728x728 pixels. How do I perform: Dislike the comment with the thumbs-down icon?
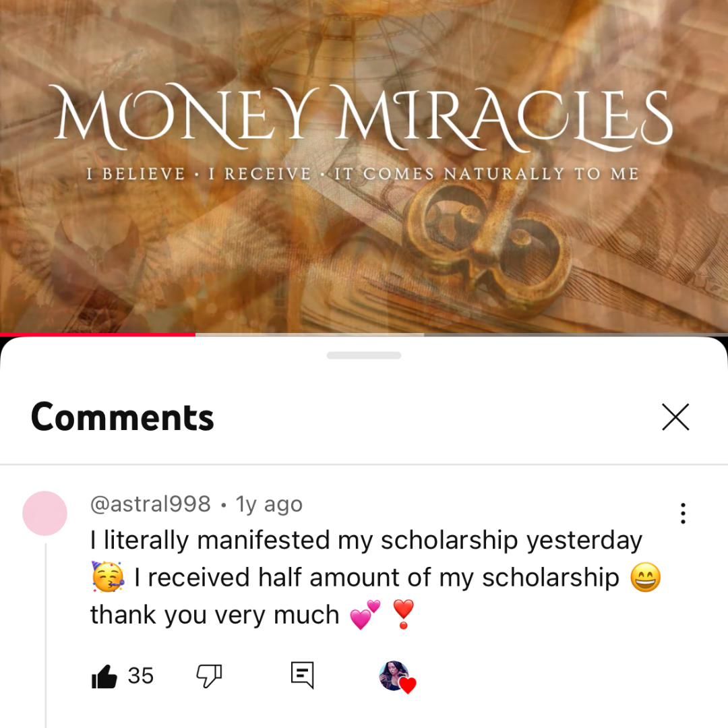point(210,676)
